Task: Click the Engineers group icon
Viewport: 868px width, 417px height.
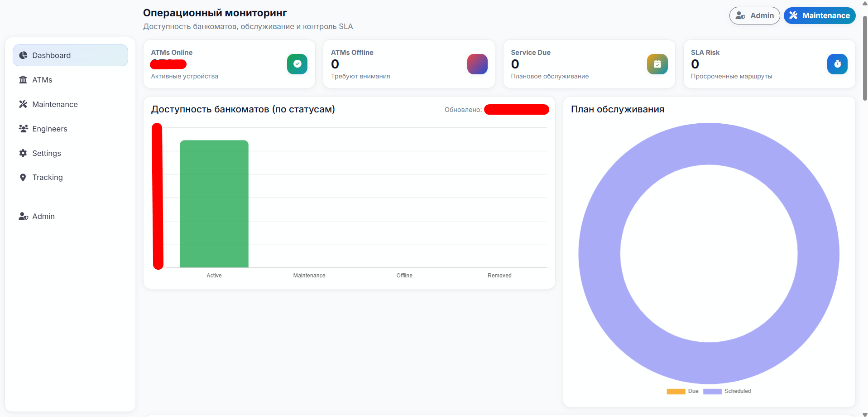Action: point(23,129)
